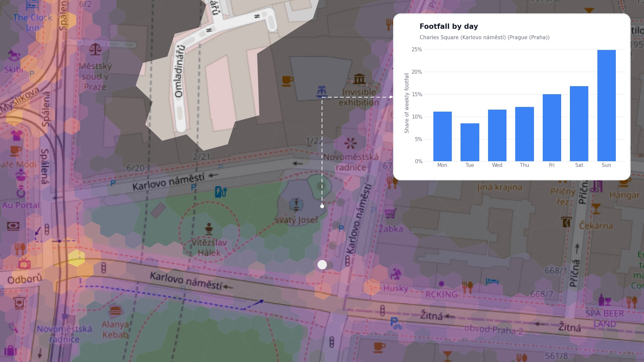Click the coffee cup icon beside the fountain
The image size is (644, 362).
[x=287, y=81]
